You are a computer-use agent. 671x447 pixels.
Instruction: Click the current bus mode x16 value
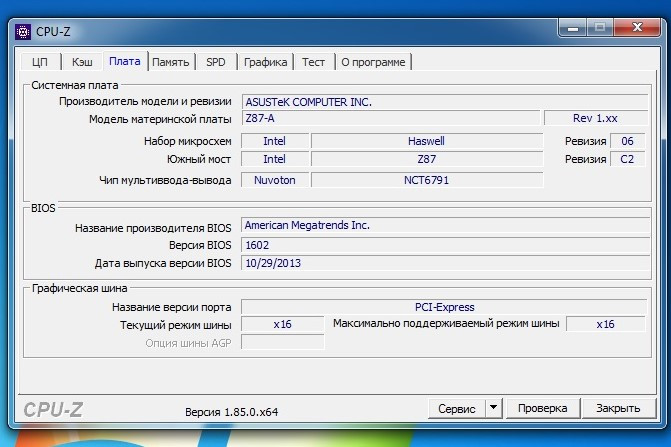coord(282,324)
